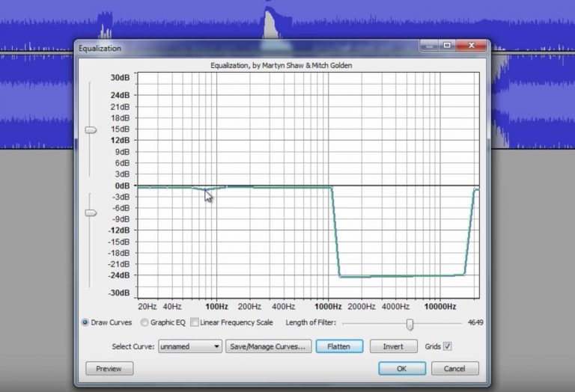Click the 30dB axis label
This screenshot has width=575, height=392.
tap(120, 78)
